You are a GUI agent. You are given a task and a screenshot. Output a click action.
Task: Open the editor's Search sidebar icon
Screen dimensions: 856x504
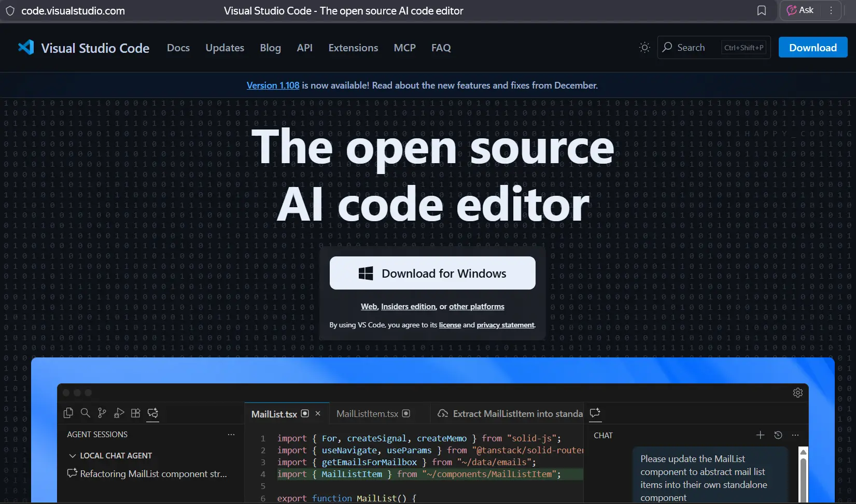click(85, 413)
